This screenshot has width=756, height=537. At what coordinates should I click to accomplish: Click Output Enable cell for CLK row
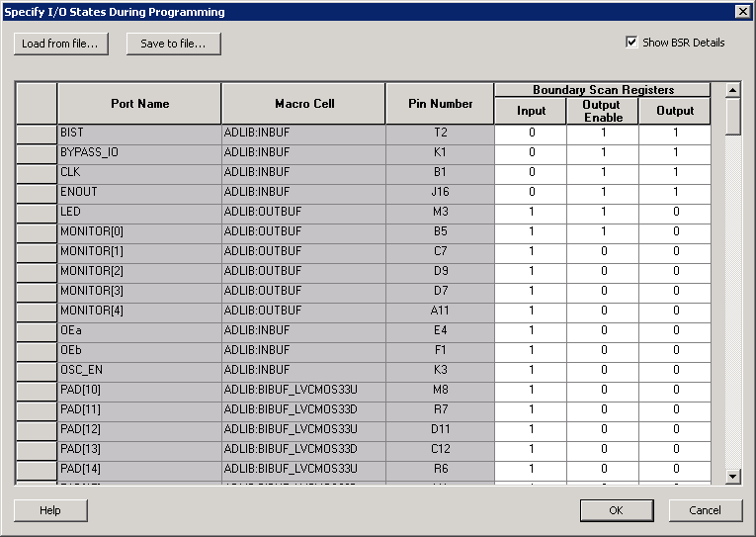pos(603,172)
